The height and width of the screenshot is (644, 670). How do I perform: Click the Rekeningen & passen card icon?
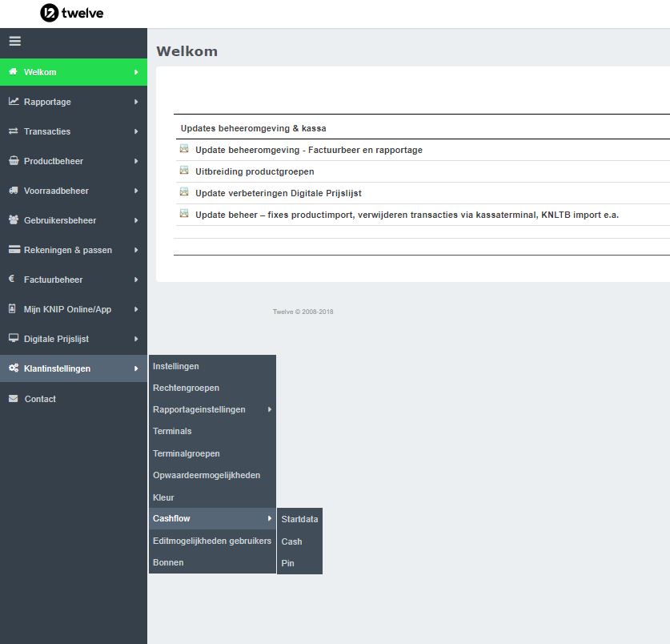point(14,250)
